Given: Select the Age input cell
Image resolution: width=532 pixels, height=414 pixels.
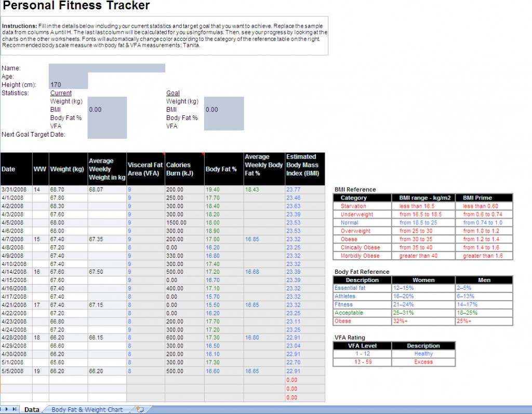Looking at the screenshot, I should [68, 76].
